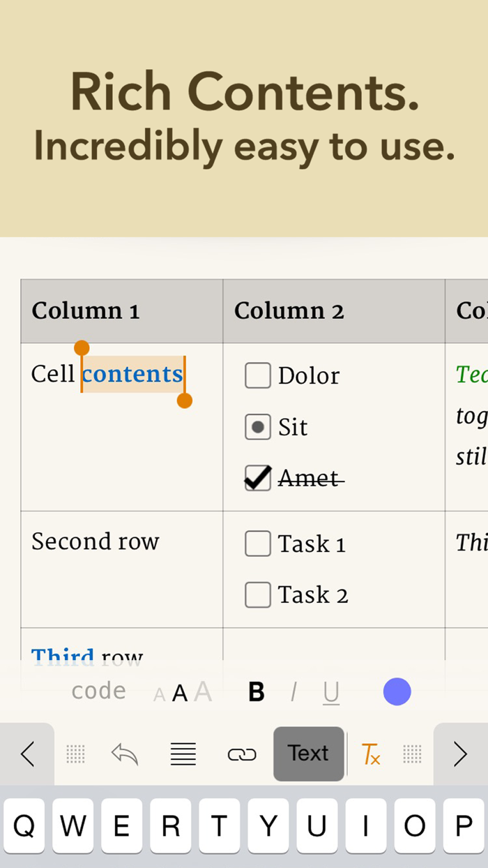The image size is (488, 868).
Task: Open the blue color swatch
Action: click(397, 691)
